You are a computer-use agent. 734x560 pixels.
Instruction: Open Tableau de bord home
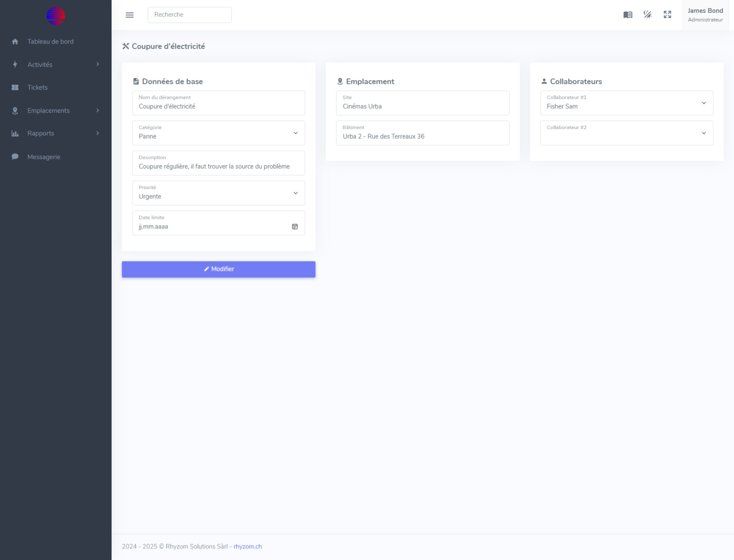pos(50,42)
